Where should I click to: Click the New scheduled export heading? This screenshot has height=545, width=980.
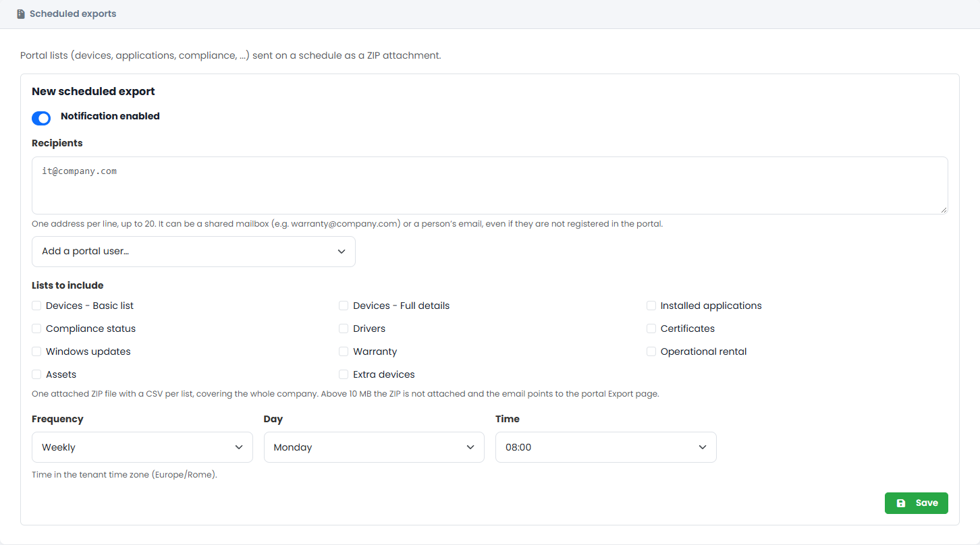click(x=93, y=92)
